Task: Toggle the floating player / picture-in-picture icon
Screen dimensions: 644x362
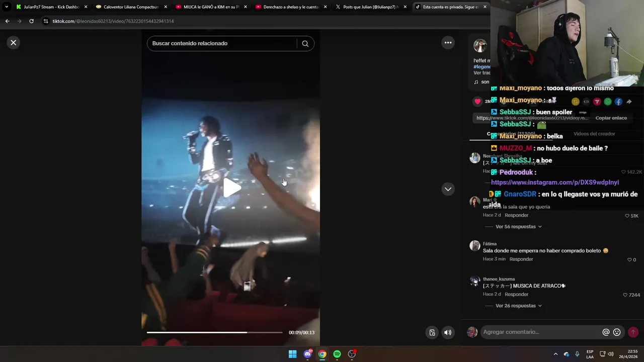Action: pyautogui.click(x=432, y=332)
